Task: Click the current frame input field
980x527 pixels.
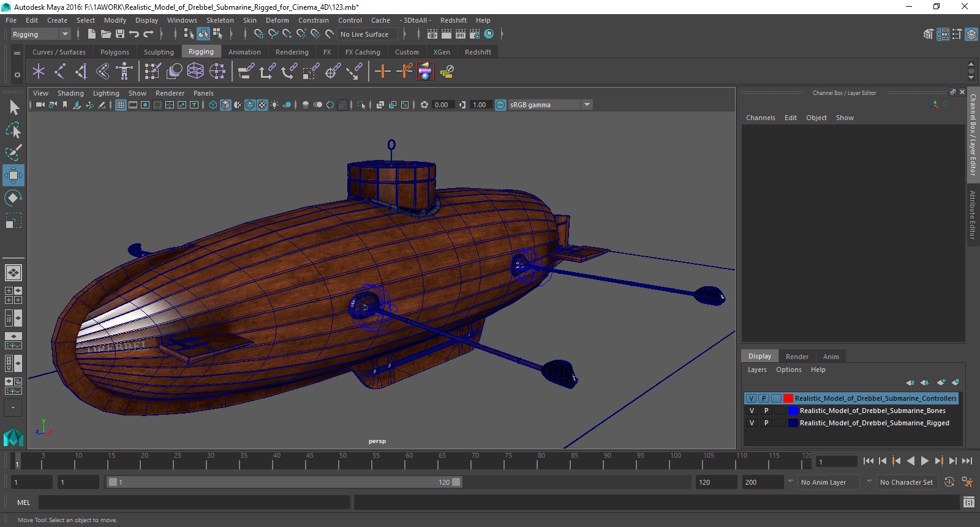Action: coord(837,461)
